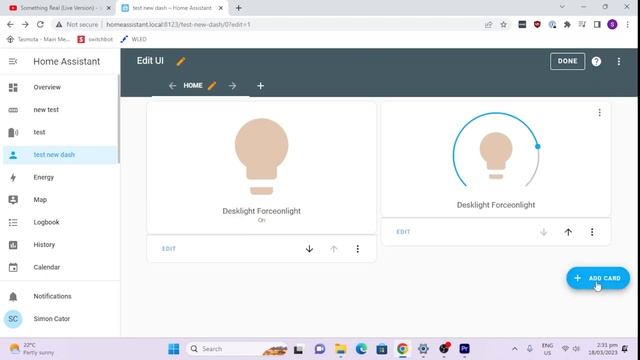Click the History chart icon

13,245
